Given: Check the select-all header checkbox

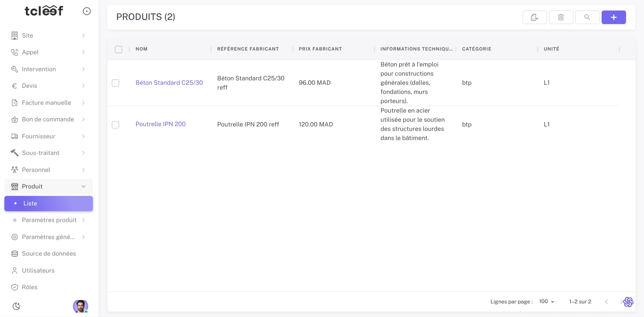Looking at the screenshot, I should click(118, 49).
